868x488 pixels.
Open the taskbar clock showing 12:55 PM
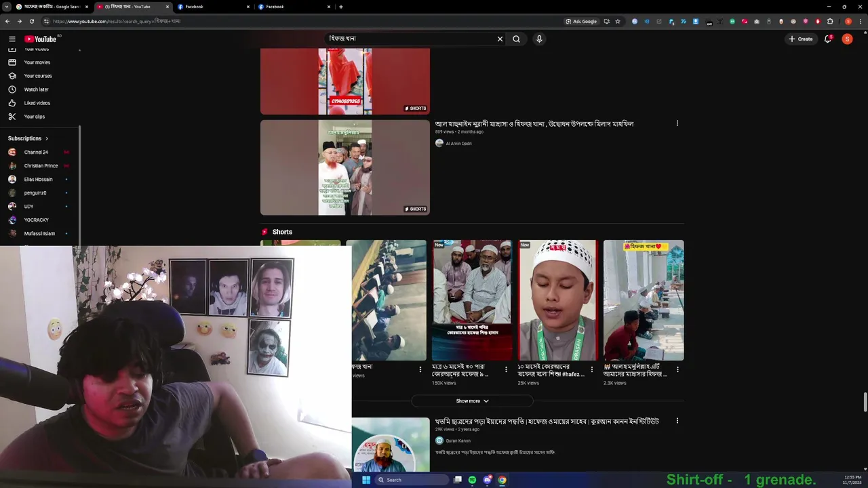852,480
